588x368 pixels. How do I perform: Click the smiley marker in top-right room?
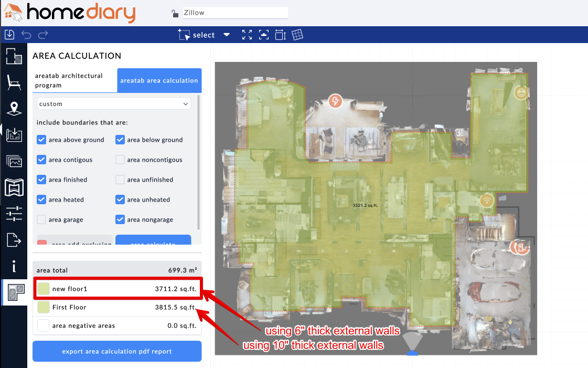point(521,92)
